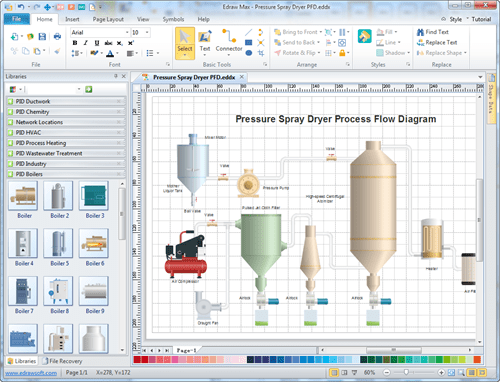Image resolution: width=500 pixels, height=382 pixels.
Task: Switch to Insert ribbon tab
Action: (x=72, y=19)
